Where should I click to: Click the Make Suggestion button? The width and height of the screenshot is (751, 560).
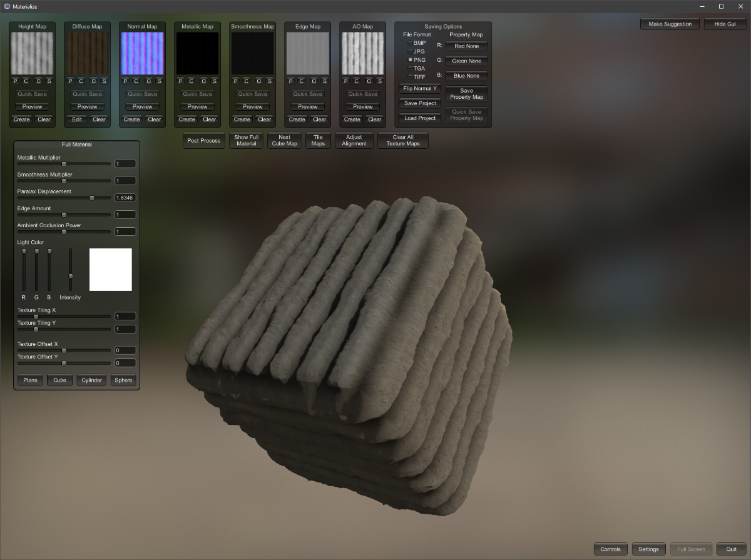click(x=670, y=24)
